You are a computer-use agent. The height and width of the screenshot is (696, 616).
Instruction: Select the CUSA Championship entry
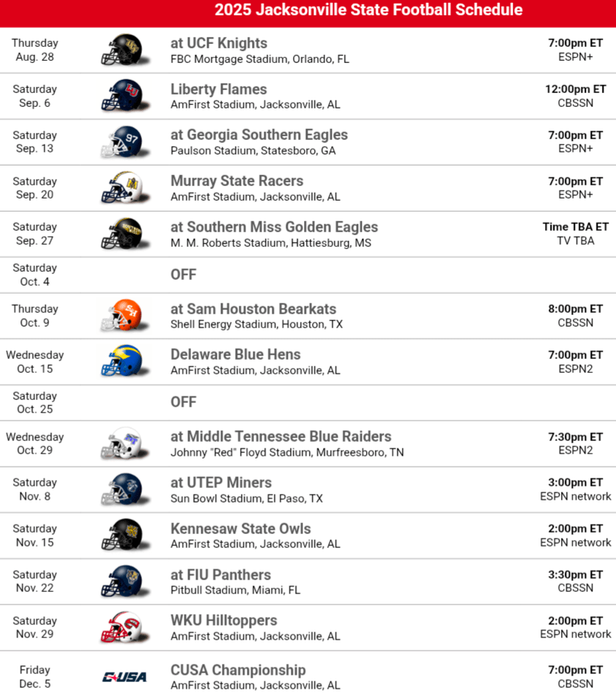coord(237,670)
